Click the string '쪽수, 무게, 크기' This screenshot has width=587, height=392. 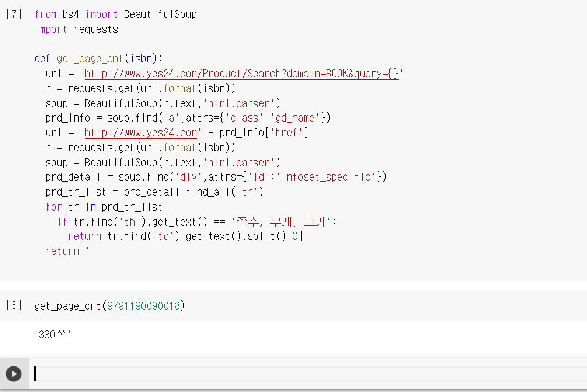pyautogui.click(x=281, y=222)
